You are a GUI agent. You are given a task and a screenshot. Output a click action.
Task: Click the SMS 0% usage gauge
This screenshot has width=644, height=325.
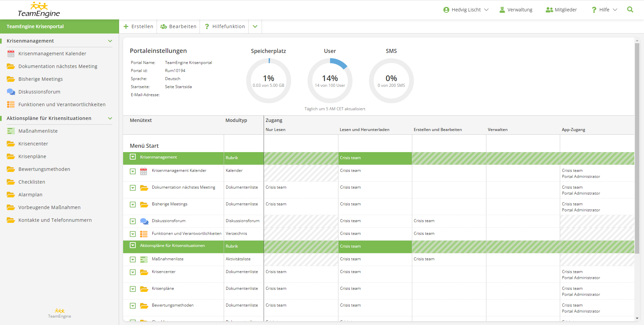[x=391, y=81]
